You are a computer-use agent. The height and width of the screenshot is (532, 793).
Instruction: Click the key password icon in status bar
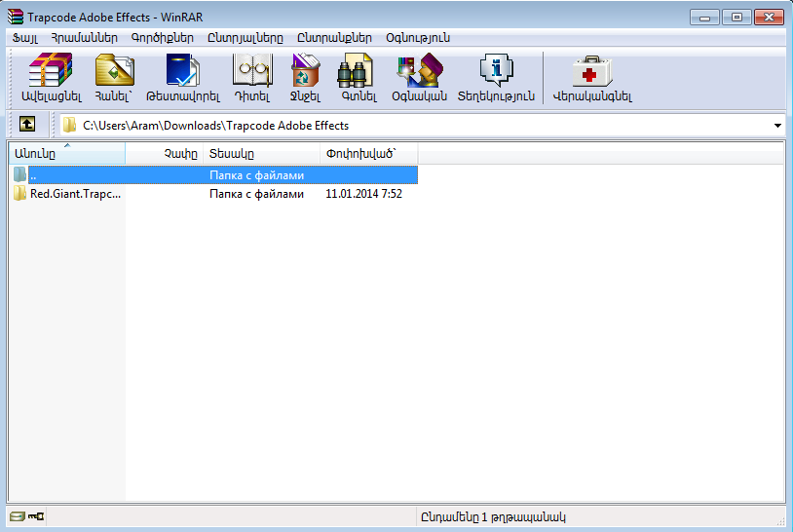[x=36, y=516]
